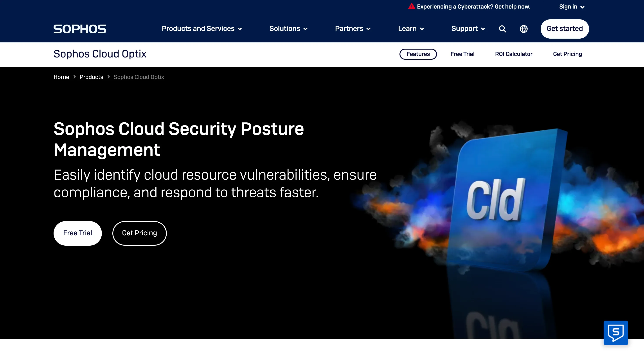Expand the Partners dropdown
The width and height of the screenshot is (644, 361).
point(353,29)
